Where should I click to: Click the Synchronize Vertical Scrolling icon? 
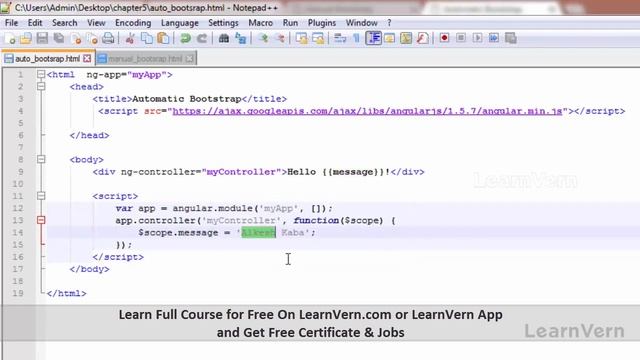click(301, 38)
